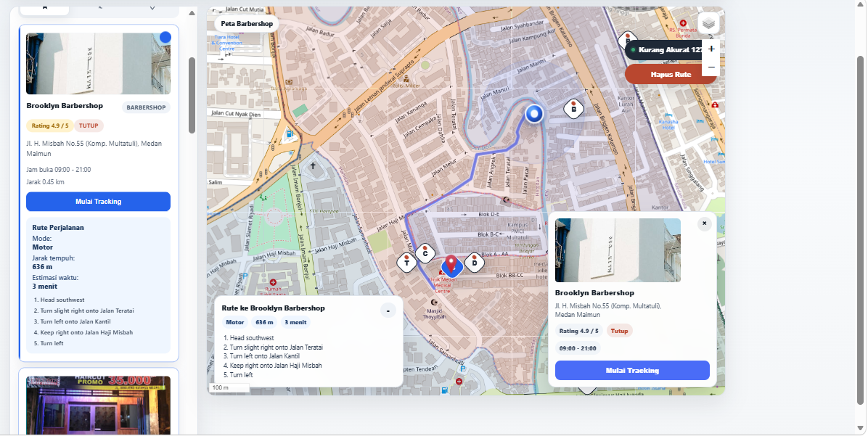The image size is (868, 436).
Task: Click "Jam buka 09:00 - 21:00" in sidebar
Action: 59,170
